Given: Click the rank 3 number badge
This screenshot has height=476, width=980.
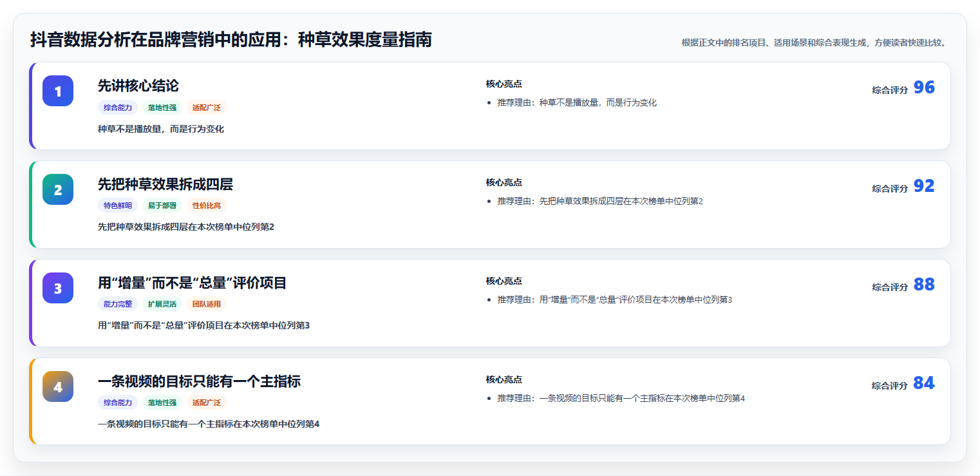Looking at the screenshot, I should tap(58, 288).
